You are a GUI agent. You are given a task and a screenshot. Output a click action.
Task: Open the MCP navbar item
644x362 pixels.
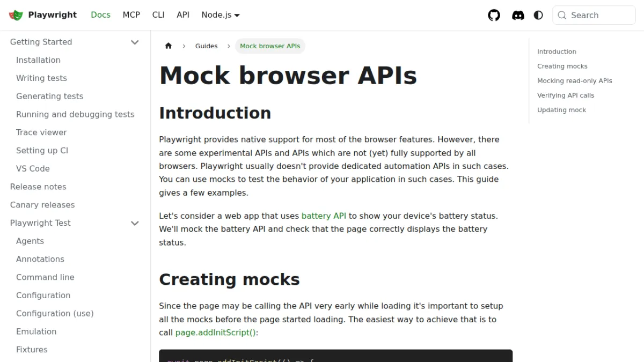pos(131,15)
